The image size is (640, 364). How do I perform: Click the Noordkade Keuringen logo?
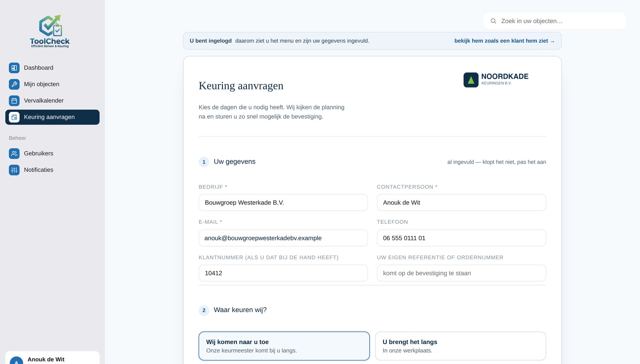[x=496, y=80]
